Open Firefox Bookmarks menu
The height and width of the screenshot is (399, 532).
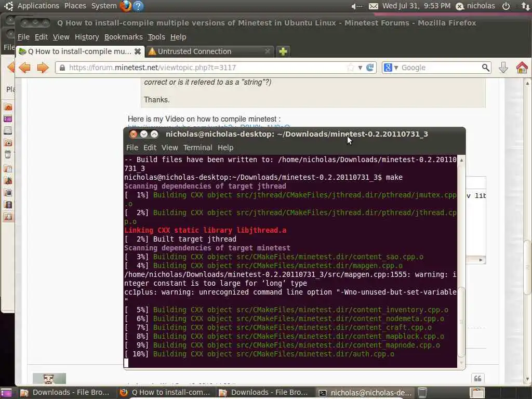pos(124,37)
